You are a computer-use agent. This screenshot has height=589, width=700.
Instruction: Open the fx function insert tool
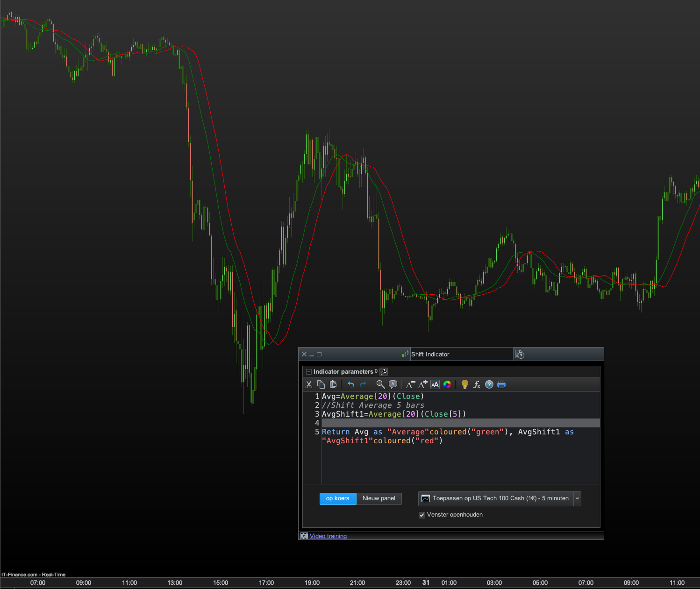(477, 384)
